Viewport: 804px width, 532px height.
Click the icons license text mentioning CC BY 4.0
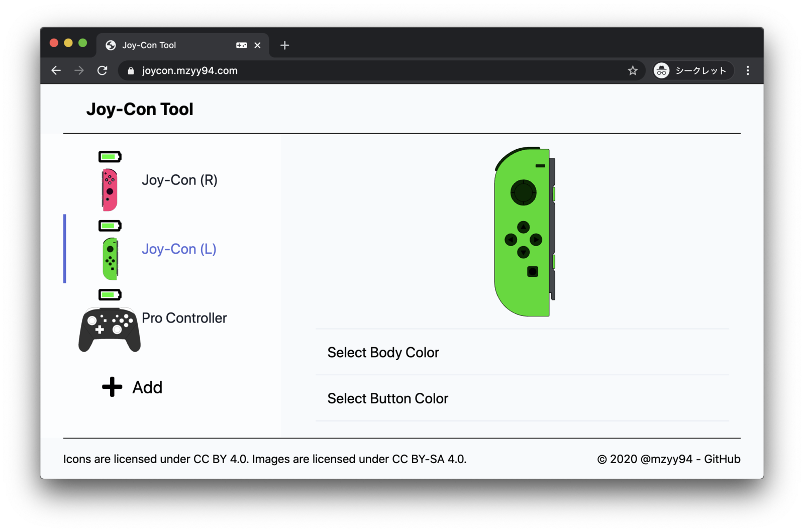[156, 459]
